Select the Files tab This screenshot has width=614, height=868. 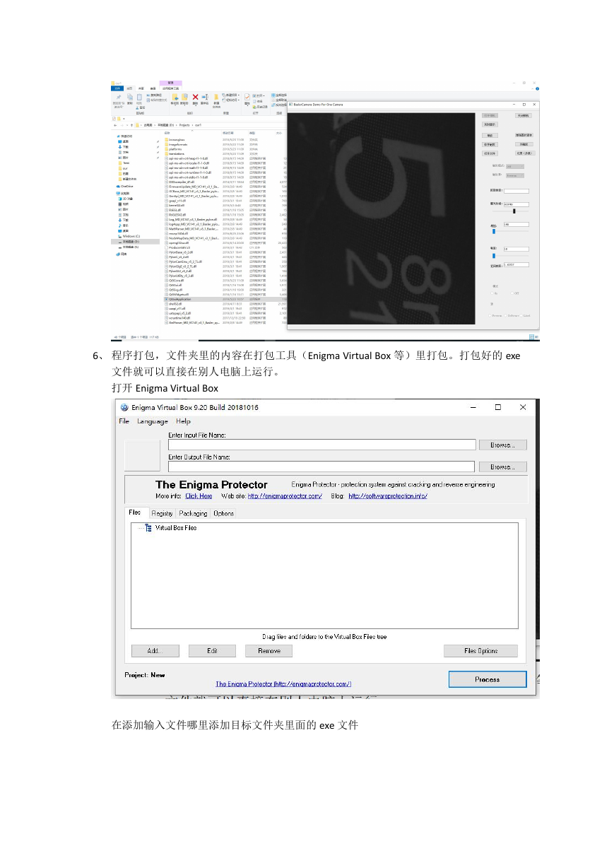click(135, 512)
